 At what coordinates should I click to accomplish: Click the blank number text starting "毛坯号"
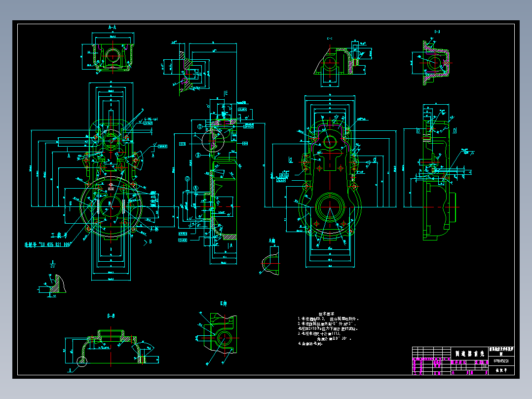coord(47,244)
